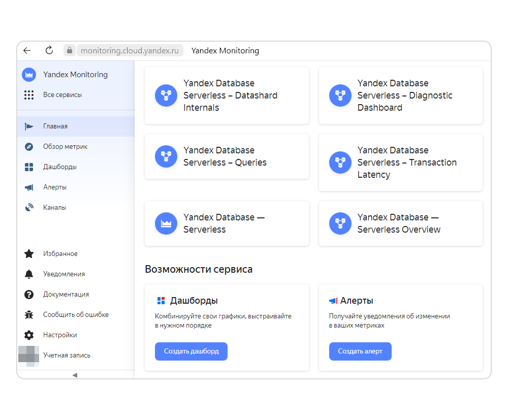Viewport: 508px width, 420px height.
Task: Click the icon on Diagnostic Dashboard card
Action: point(340,95)
